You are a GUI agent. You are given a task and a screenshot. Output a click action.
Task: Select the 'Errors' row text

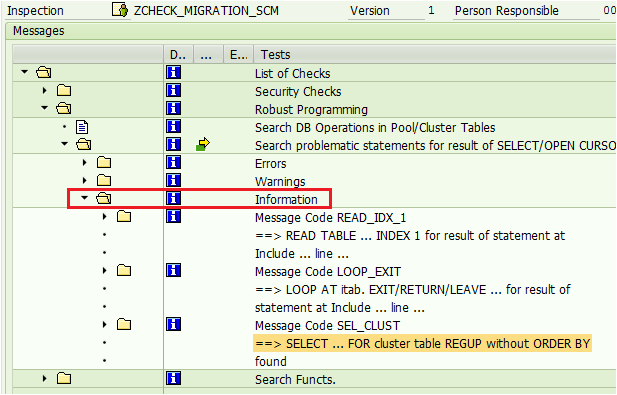point(270,164)
